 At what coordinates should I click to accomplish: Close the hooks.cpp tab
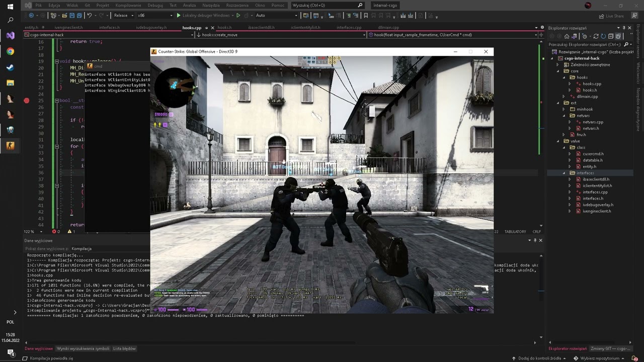click(212, 28)
